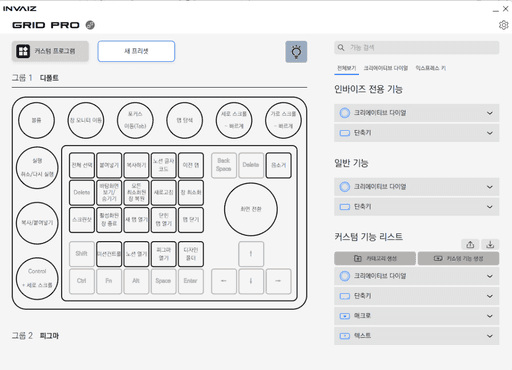
Task: Select the 탭 닫기 key
Action: (x=191, y=220)
